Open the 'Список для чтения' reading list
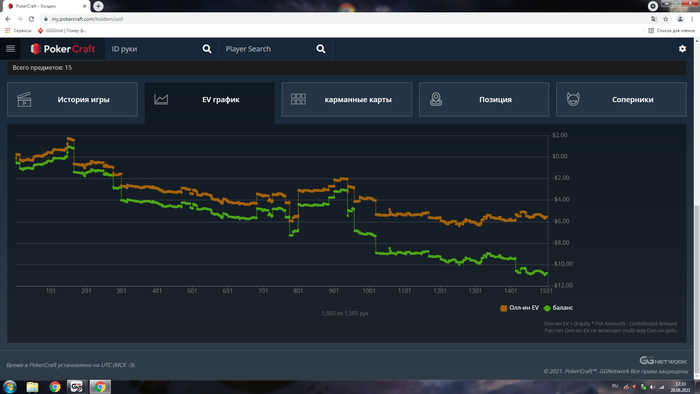This screenshot has width=700, height=394. coord(671,31)
